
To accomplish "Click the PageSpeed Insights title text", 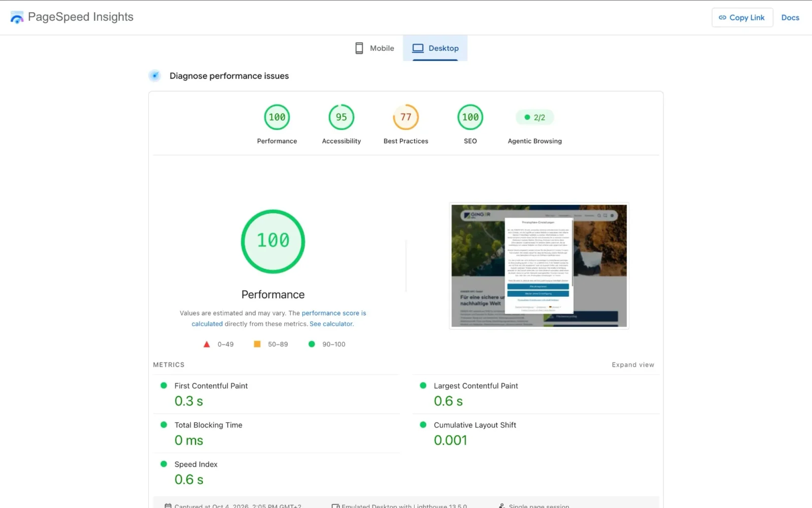I will coord(81,17).
